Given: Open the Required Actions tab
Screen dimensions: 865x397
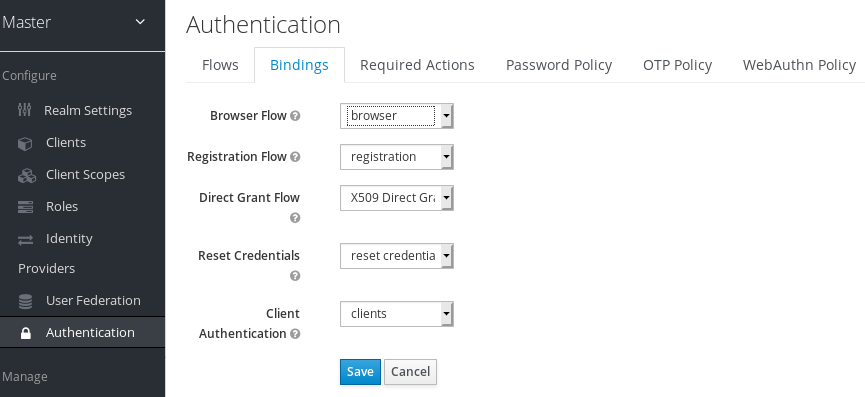Looking at the screenshot, I should pyautogui.click(x=417, y=65).
